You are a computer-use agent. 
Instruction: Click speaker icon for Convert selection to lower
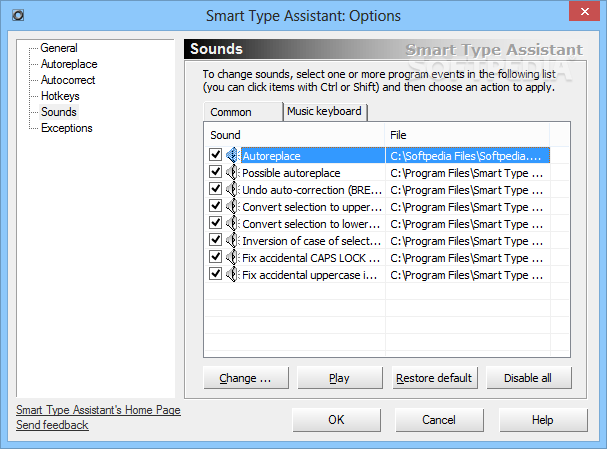pos(232,223)
